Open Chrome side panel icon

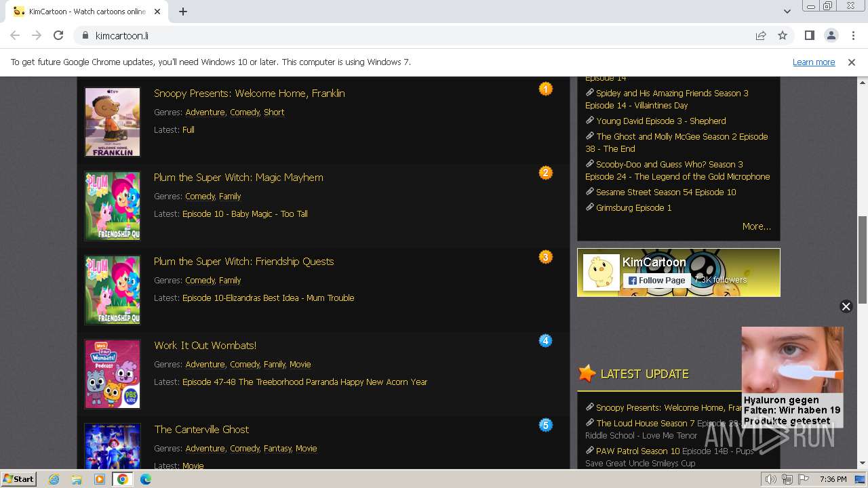(809, 35)
